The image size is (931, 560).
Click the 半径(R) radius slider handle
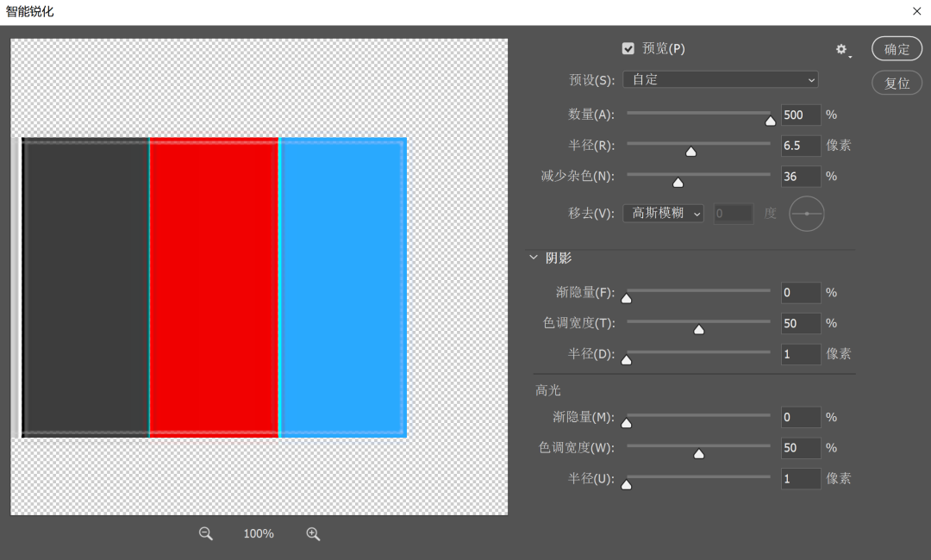click(690, 152)
